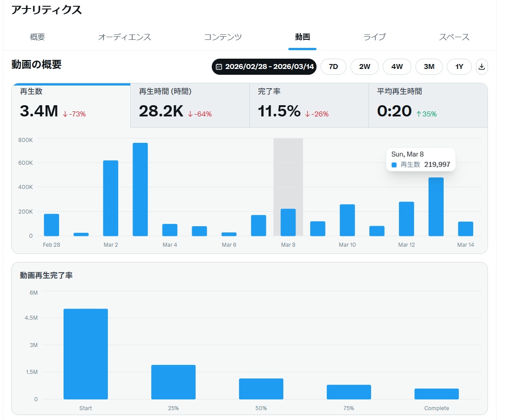Show the 再生時間 (時間) metric card
This screenshot has height=420, width=522.
pyautogui.click(x=190, y=105)
